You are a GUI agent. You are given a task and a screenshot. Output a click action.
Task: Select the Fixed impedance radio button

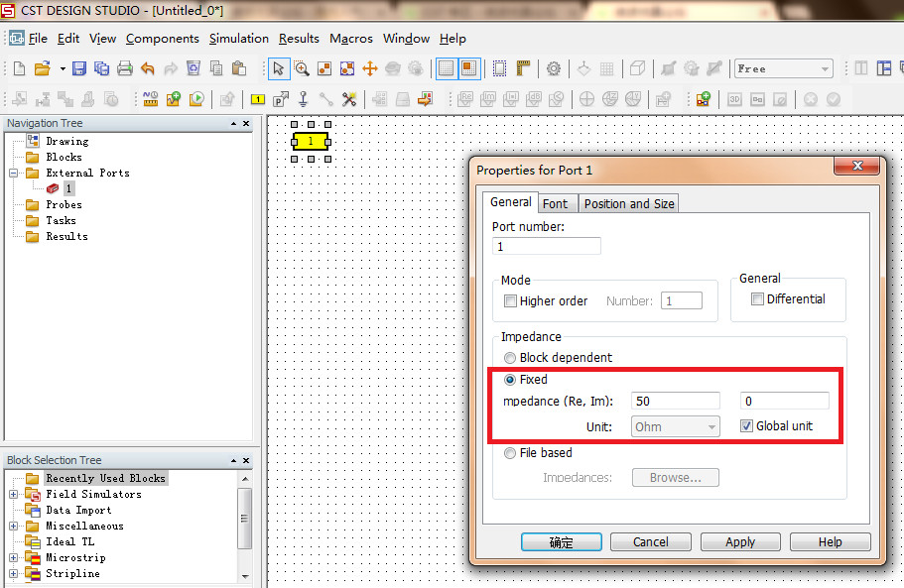click(x=510, y=380)
